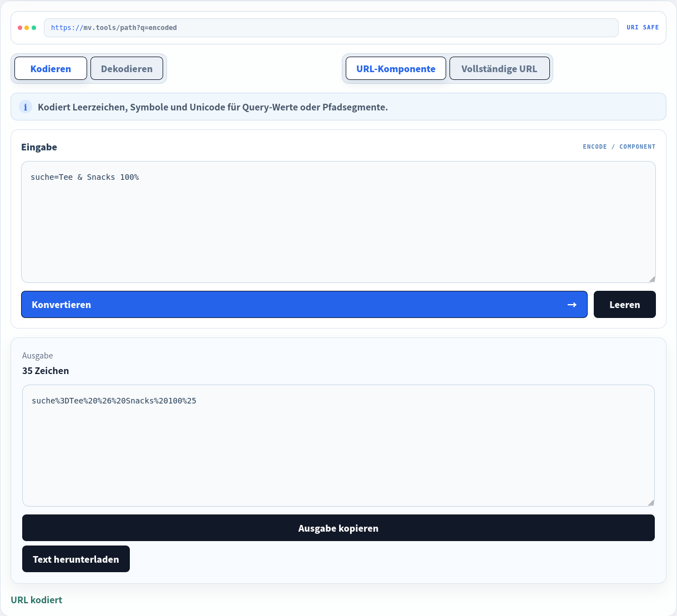Click the encoded output text suche%3DTee
677x616 pixels.
114,401
